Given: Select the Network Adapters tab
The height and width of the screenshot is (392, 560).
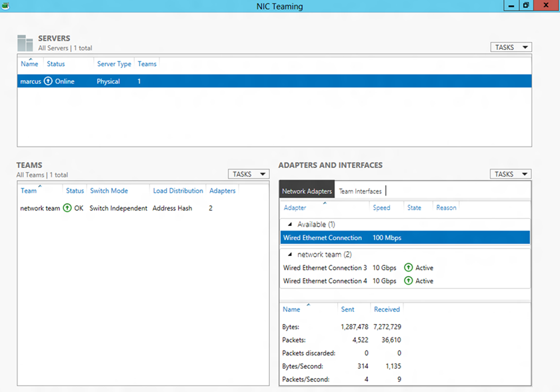Looking at the screenshot, I should (307, 191).
